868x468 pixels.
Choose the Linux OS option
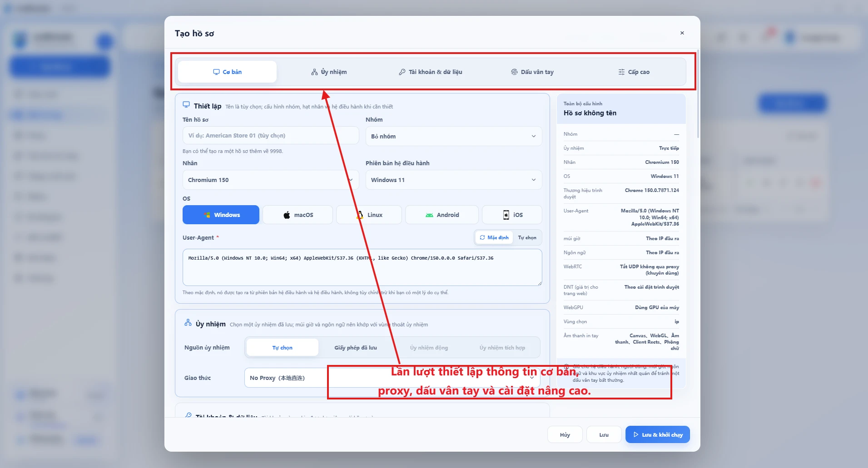(369, 215)
